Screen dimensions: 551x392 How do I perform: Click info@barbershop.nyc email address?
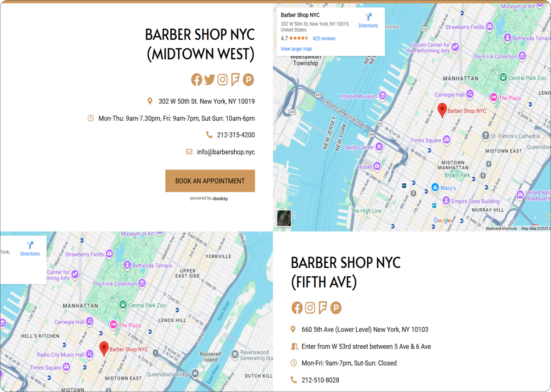pos(226,152)
